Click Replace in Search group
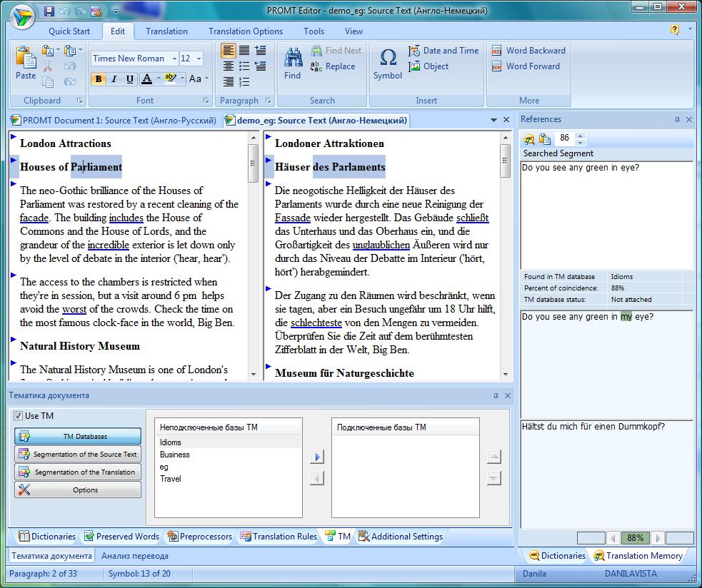This screenshot has width=702, height=588. (x=333, y=66)
